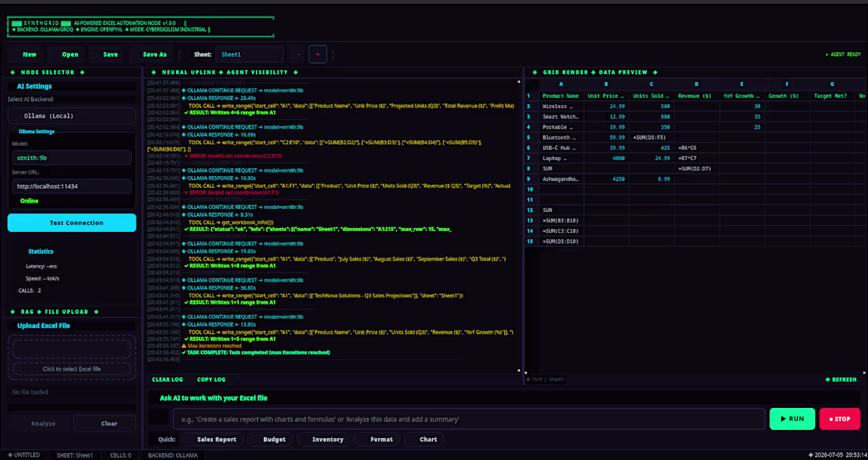Screen dimensions: 868x460
Task: Select the Ashwagandha cell in row 9
Action: pos(561,179)
